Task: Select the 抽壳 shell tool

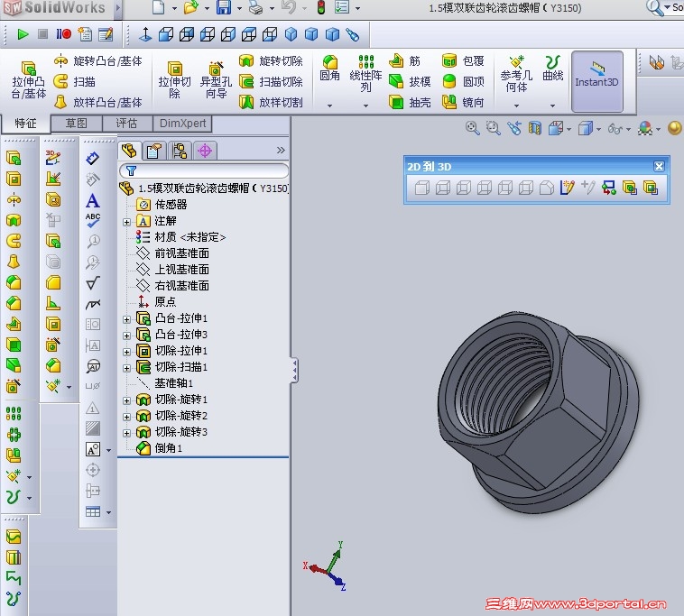Action: point(410,103)
